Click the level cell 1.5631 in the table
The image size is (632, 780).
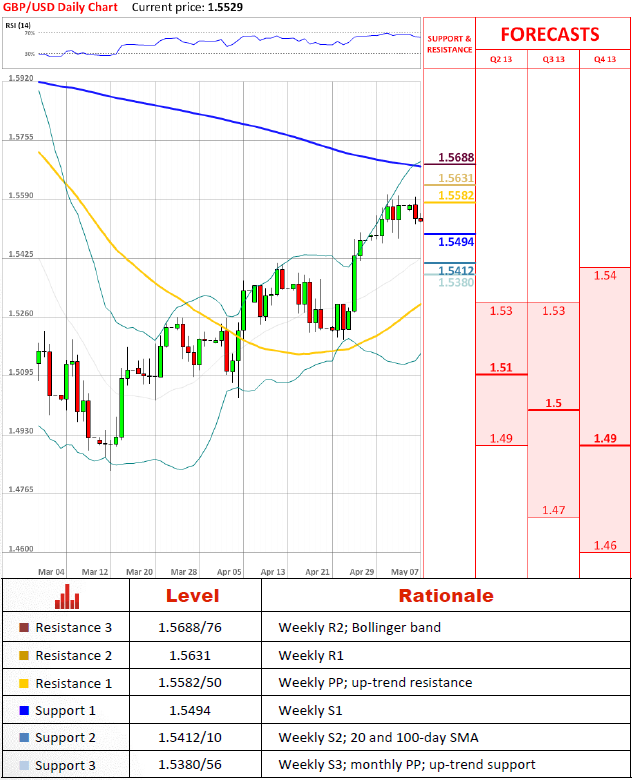tap(190, 656)
